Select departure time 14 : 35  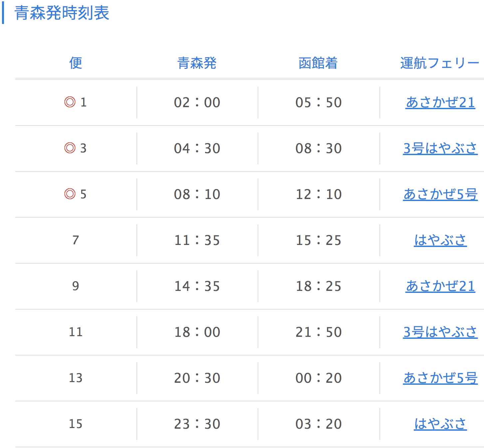click(x=197, y=286)
